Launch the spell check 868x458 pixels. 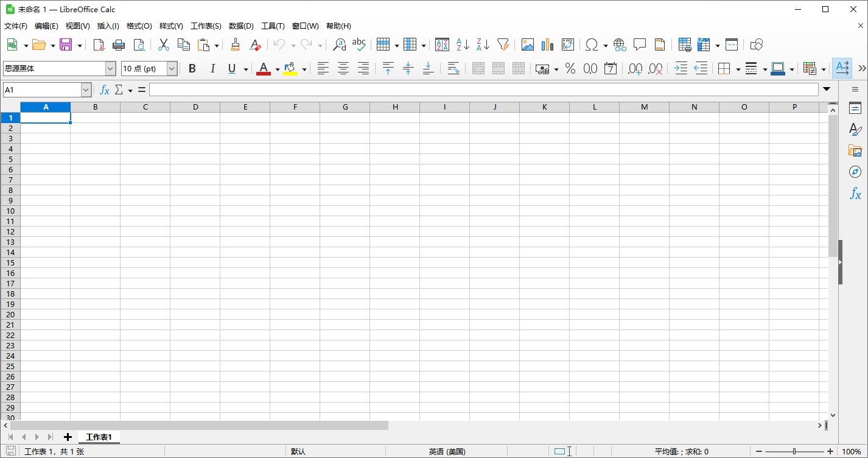point(359,44)
